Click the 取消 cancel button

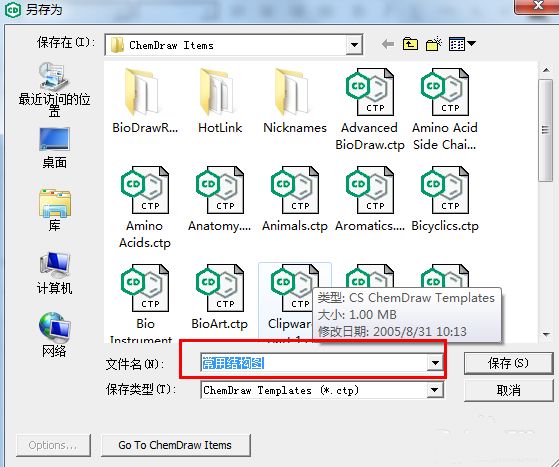508,390
